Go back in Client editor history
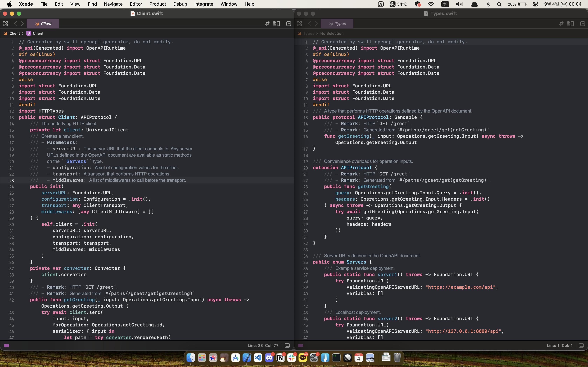Image resolution: width=588 pixels, height=367 pixels. pyautogui.click(x=15, y=24)
